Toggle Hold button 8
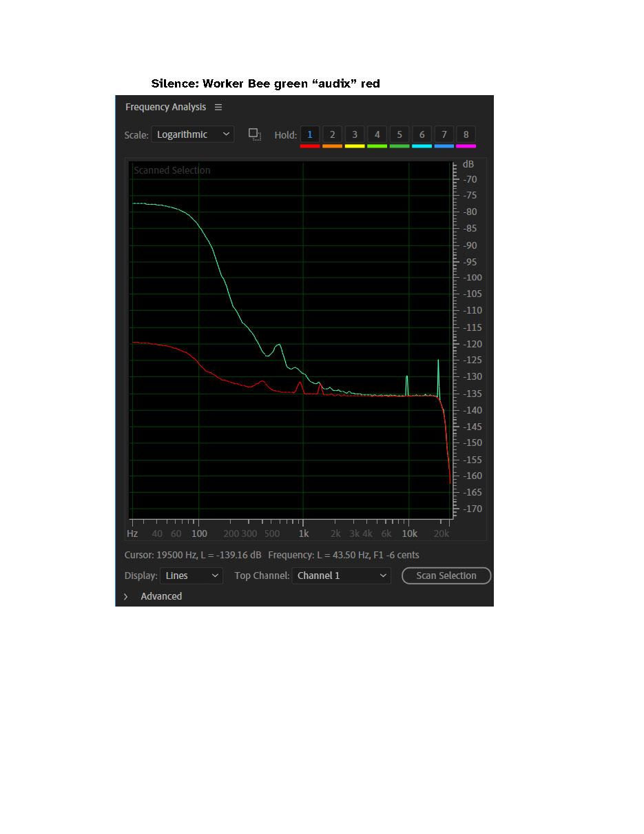 point(466,134)
